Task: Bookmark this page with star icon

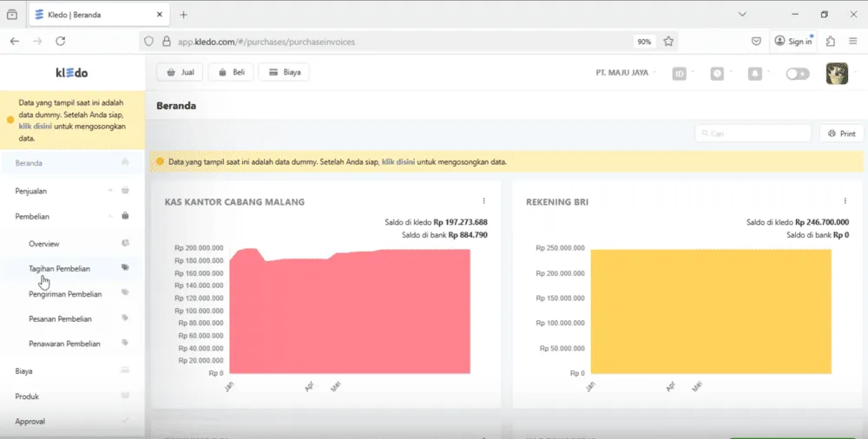Action: click(x=668, y=41)
